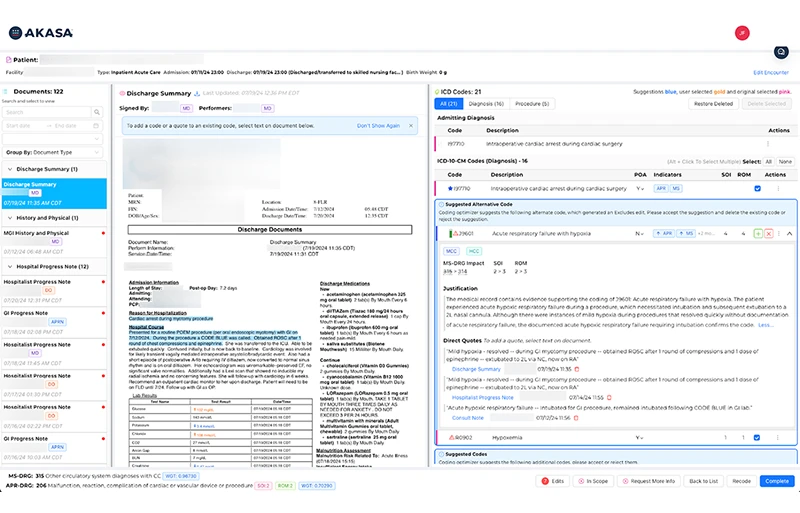Viewport: 800px width, 513px height.
Task: Download the Discharge Summary document
Action: click(197, 93)
